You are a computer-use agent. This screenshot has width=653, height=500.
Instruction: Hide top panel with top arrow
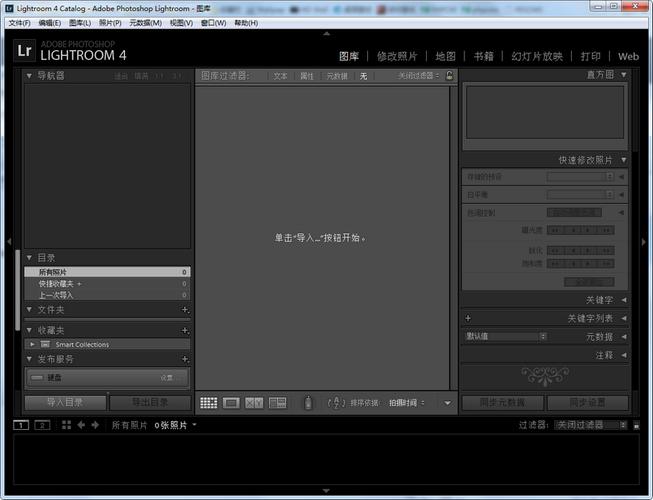pos(326,33)
